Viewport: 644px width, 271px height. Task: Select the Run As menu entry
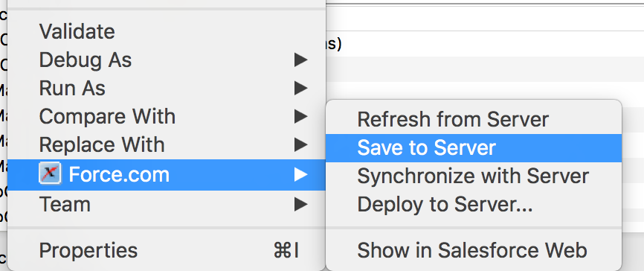(x=72, y=88)
